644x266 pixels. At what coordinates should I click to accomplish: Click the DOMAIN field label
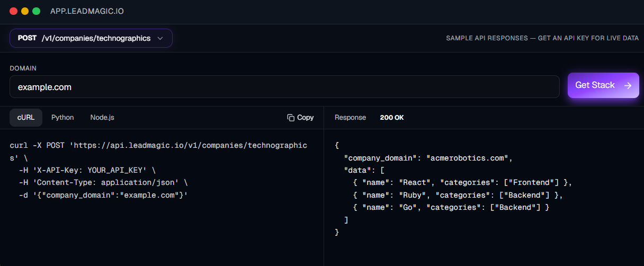(23, 68)
